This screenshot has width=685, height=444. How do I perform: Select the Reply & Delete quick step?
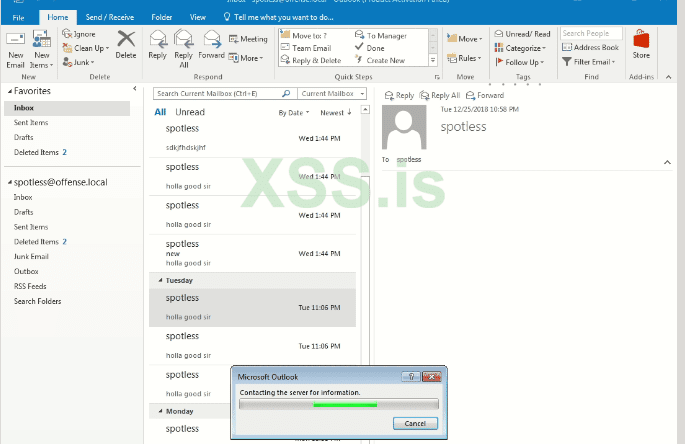point(311,60)
